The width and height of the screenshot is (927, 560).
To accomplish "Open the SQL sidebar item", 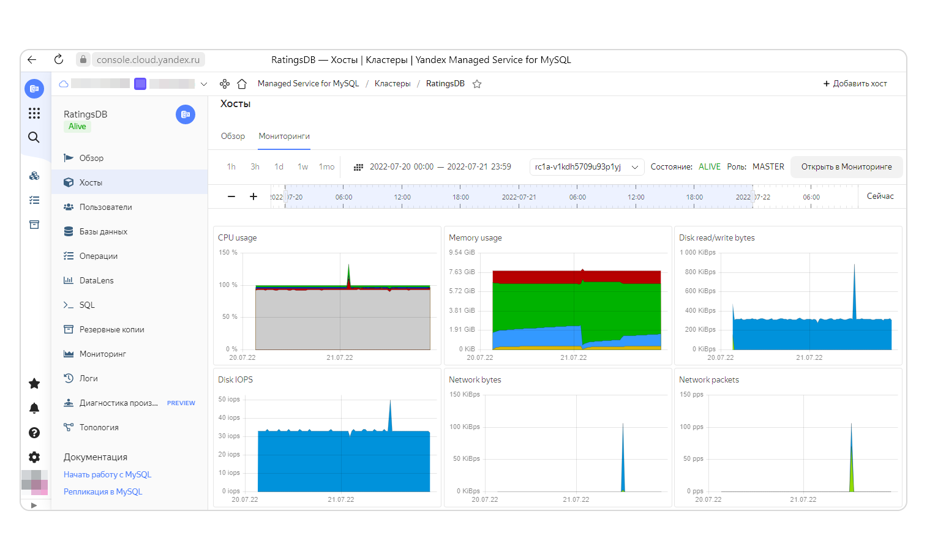I will point(130,305).
